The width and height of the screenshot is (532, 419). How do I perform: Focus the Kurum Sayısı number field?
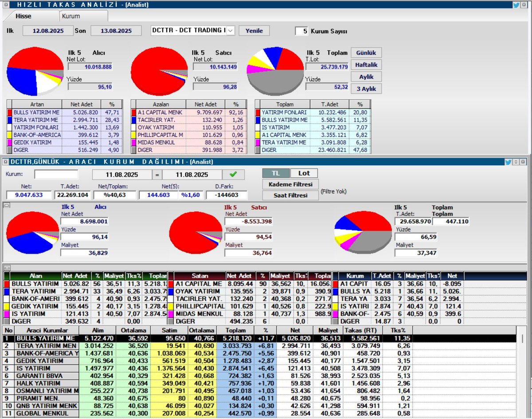point(302,31)
